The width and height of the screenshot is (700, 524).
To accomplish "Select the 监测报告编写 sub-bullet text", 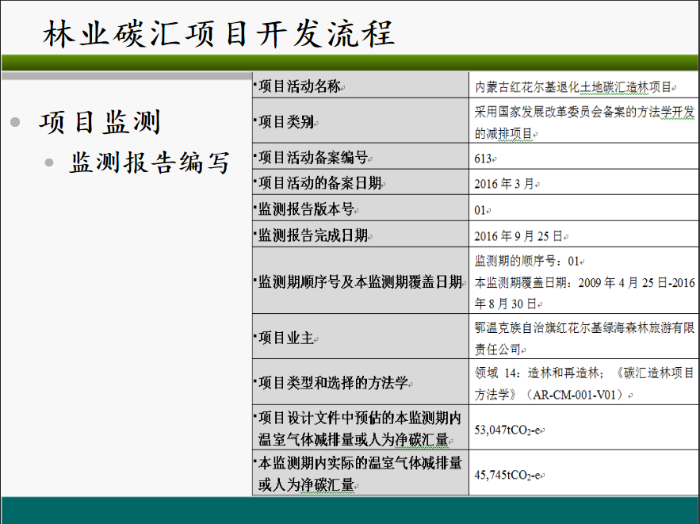I will point(150,163).
